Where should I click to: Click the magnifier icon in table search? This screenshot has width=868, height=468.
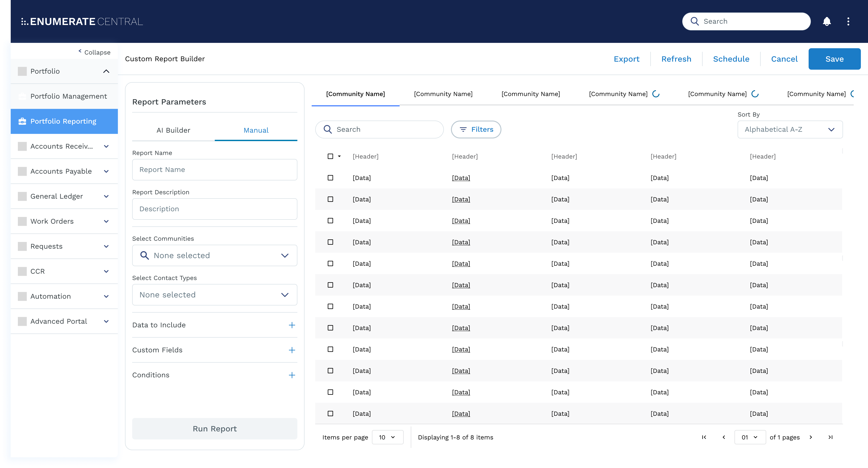pos(328,129)
